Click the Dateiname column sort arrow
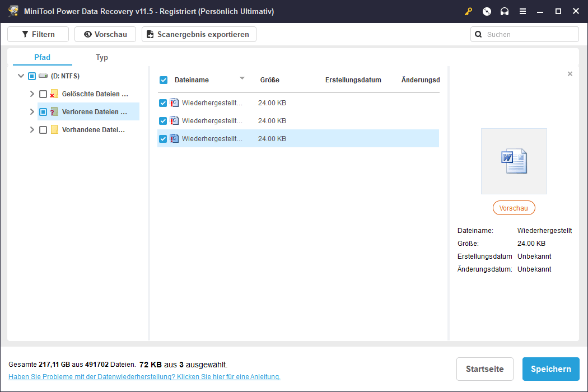588x392 pixels. (242, 78)
